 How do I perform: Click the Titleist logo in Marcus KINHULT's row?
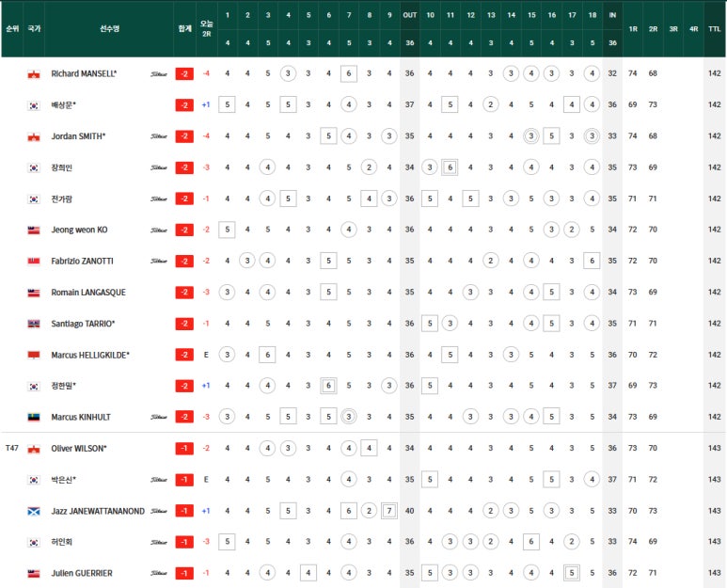click(x=159, y=417)
